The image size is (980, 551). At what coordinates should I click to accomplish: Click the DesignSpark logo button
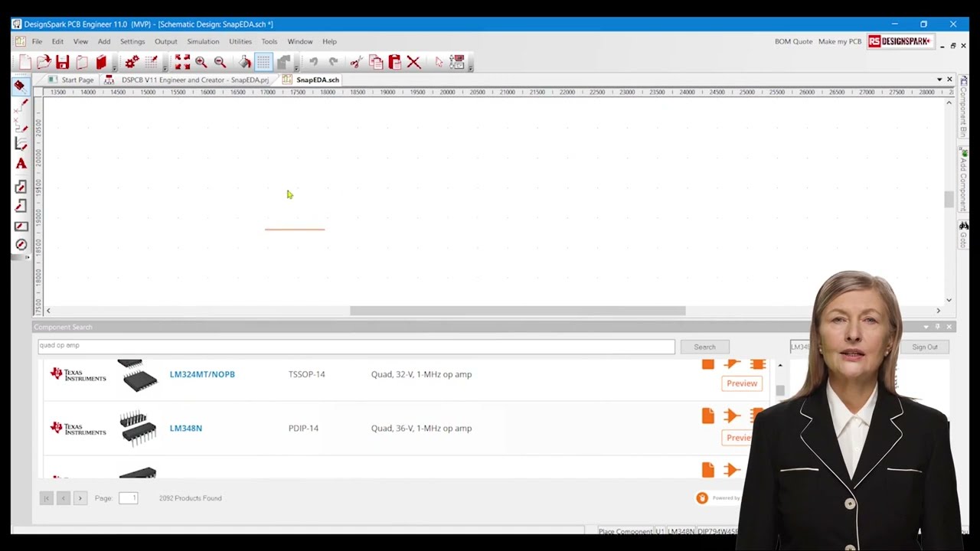(x=900, y=41)
